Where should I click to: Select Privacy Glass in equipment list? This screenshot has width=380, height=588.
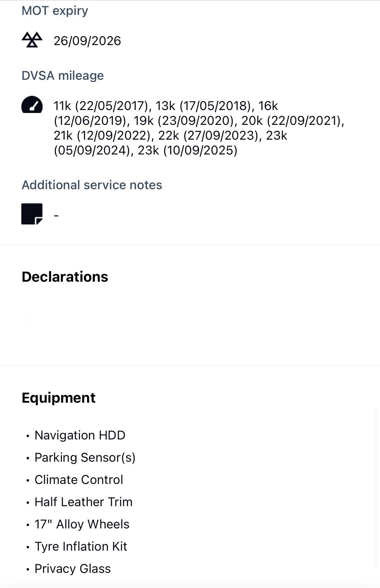(x=73, y=569)
